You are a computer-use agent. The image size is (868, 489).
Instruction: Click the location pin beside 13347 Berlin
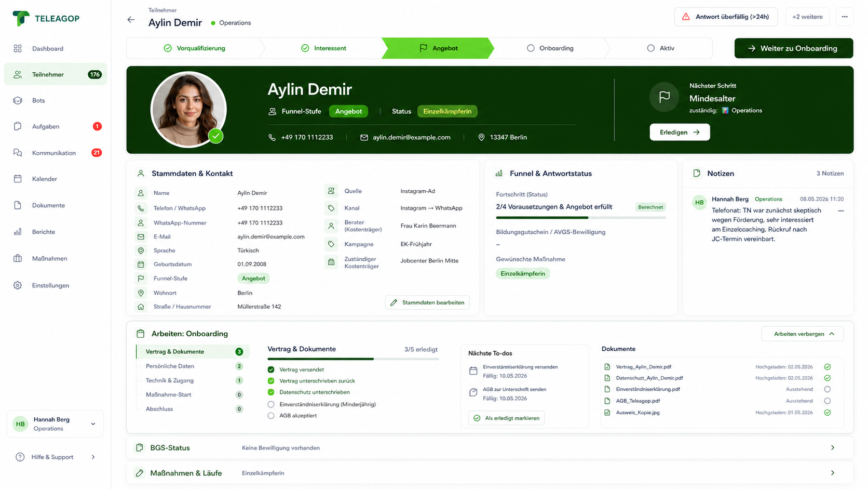[481, 137]
